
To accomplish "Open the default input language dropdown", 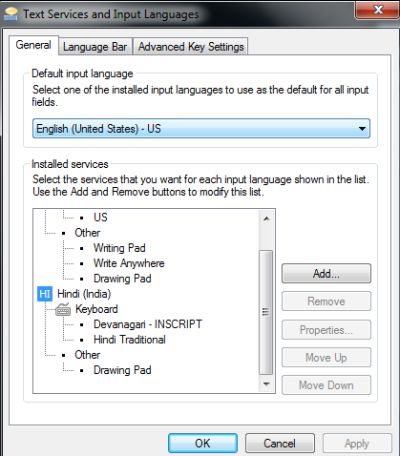I will 201,128.
